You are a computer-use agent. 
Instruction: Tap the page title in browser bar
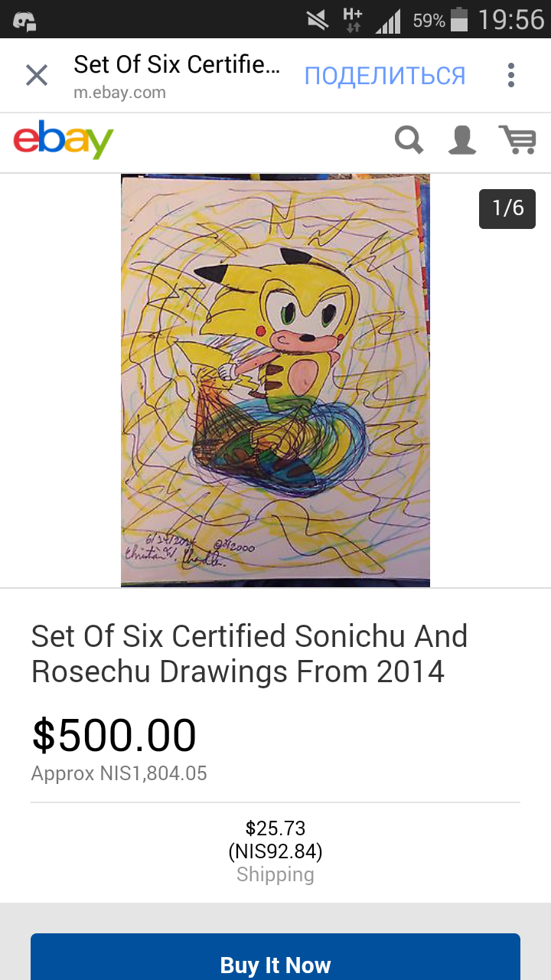(x=177, y=64)
